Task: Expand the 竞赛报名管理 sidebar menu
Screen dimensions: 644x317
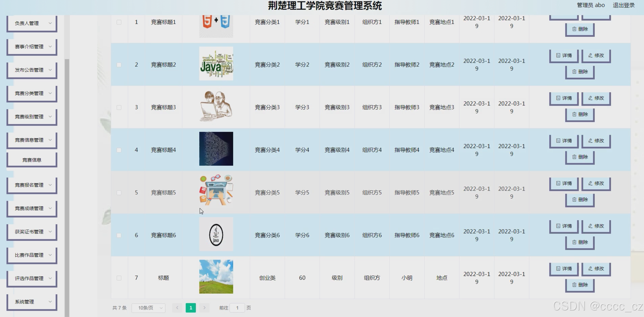Action: pyautogui.click(x=32, y=185)
